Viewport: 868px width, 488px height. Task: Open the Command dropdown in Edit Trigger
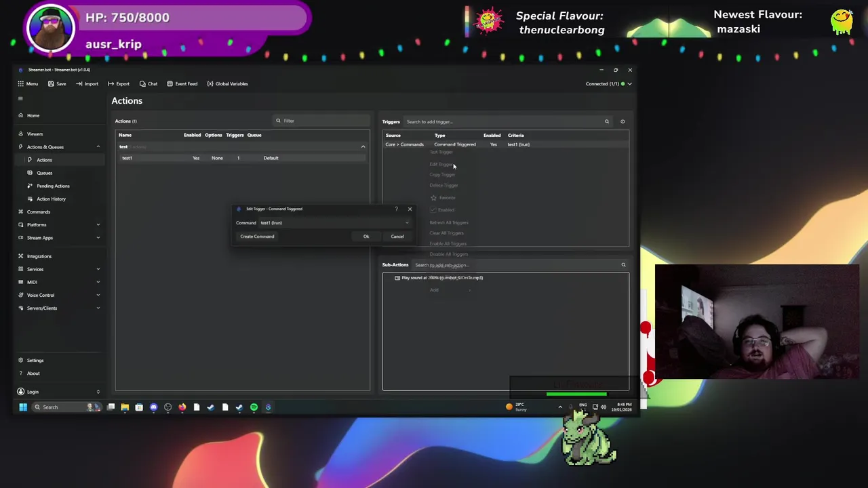336,223
